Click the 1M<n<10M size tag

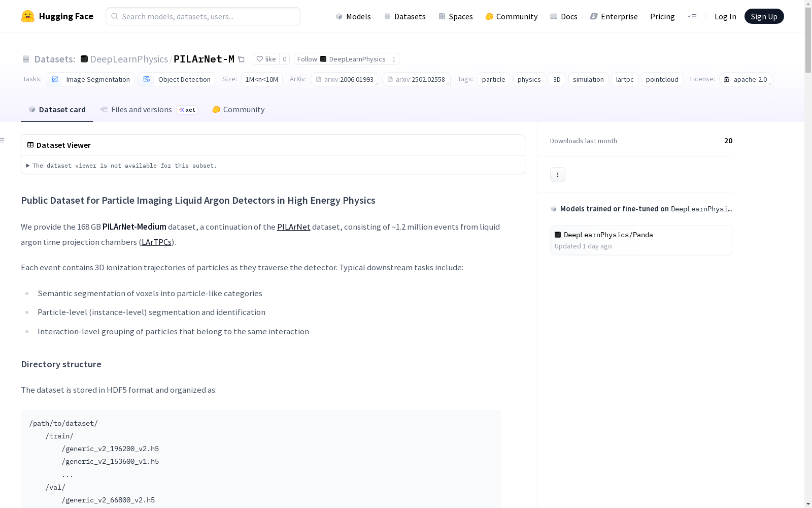(x=262, y=79)
